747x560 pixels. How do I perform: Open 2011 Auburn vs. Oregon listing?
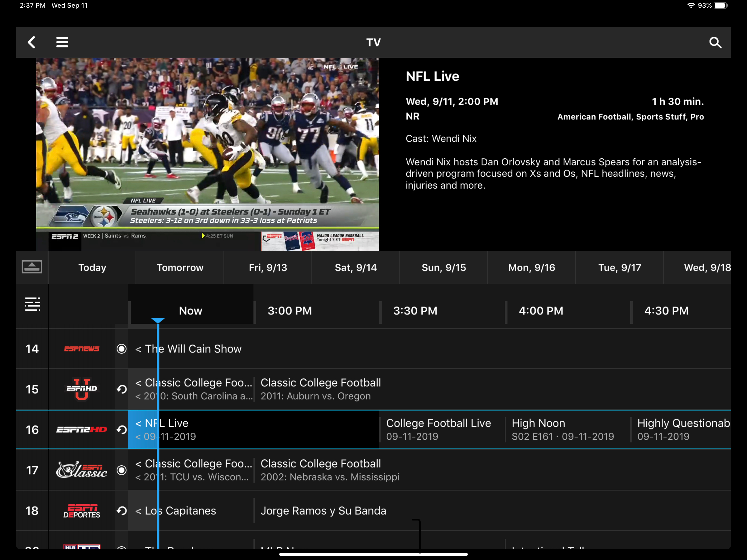click(x=492, y=389)
